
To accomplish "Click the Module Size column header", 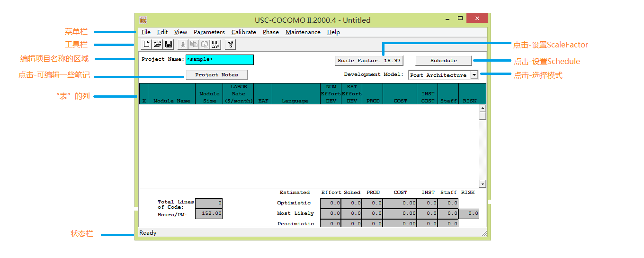I will [209, 94].
